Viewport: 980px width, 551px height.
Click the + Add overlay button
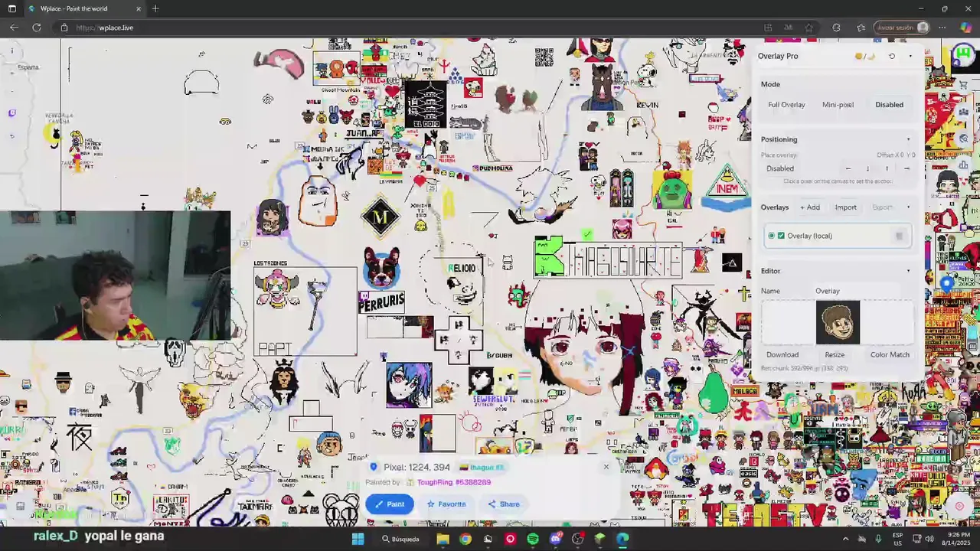click(810, 207)
